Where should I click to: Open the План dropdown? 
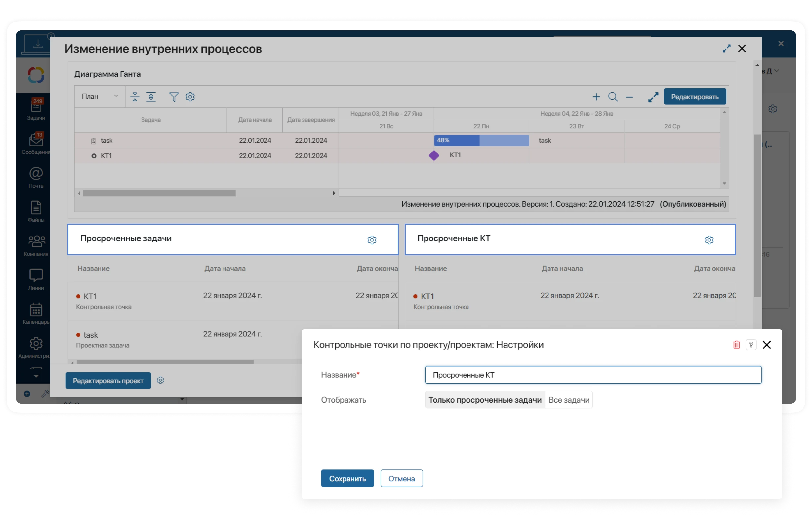click(x=99, y=96)
